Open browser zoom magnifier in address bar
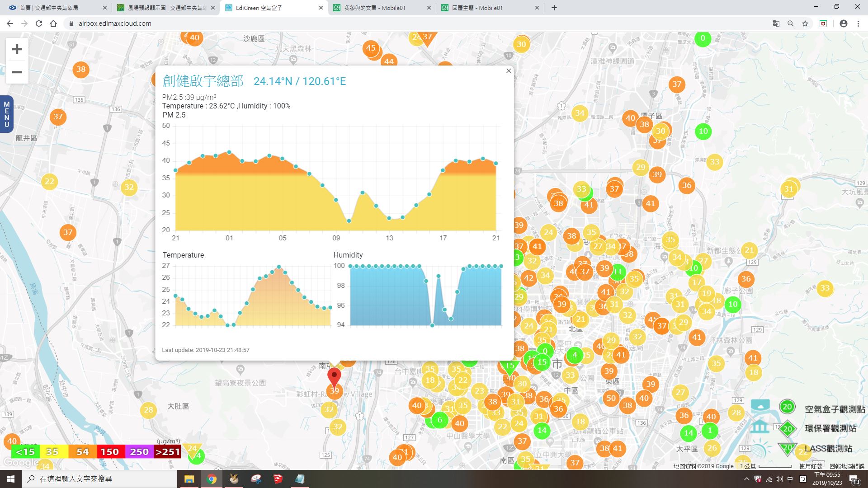Screen dimensions: 868x488 [791, 23]
